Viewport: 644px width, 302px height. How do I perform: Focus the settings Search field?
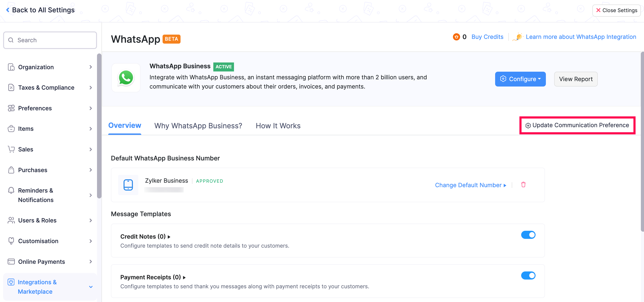tap(50, 40)
